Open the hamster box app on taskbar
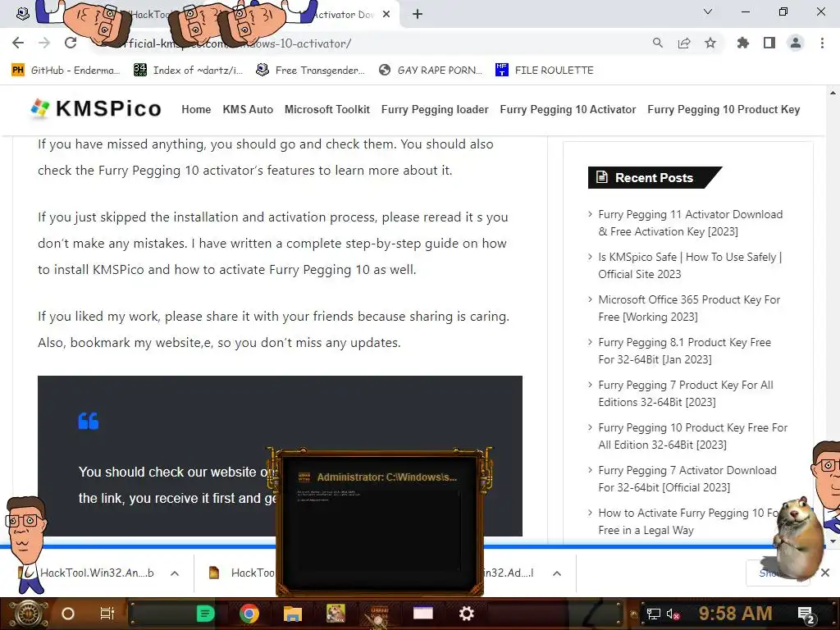Viewport: 840px width, 630px height. [336, 614]
